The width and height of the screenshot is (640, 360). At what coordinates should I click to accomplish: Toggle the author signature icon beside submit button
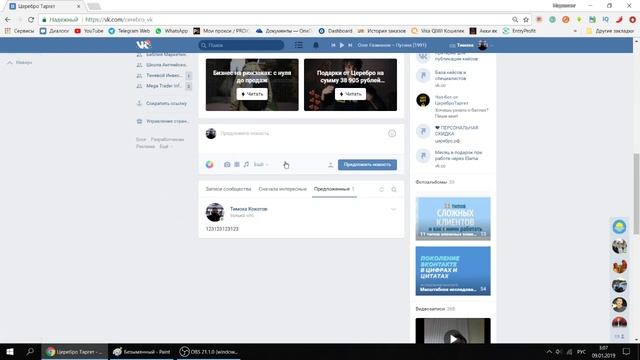[x=331, y=164]
